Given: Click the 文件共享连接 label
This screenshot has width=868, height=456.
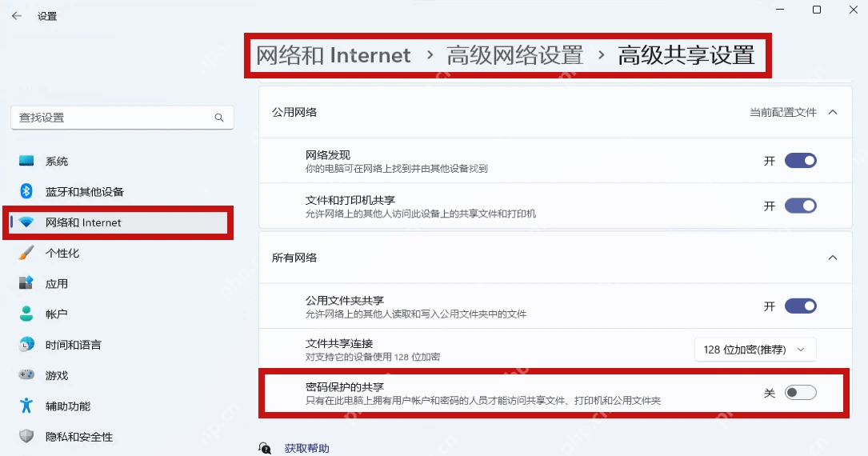Looking at the screenshot, I should click(339, 344).
